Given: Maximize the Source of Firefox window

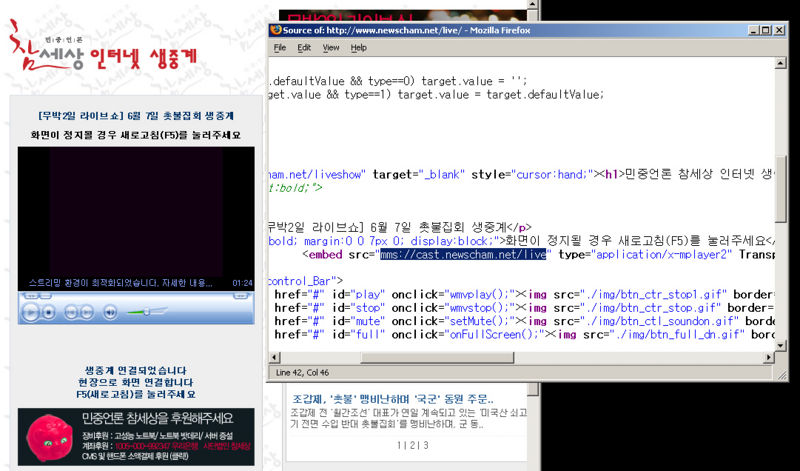Looking at the screenshot, I should pos(766,30).
